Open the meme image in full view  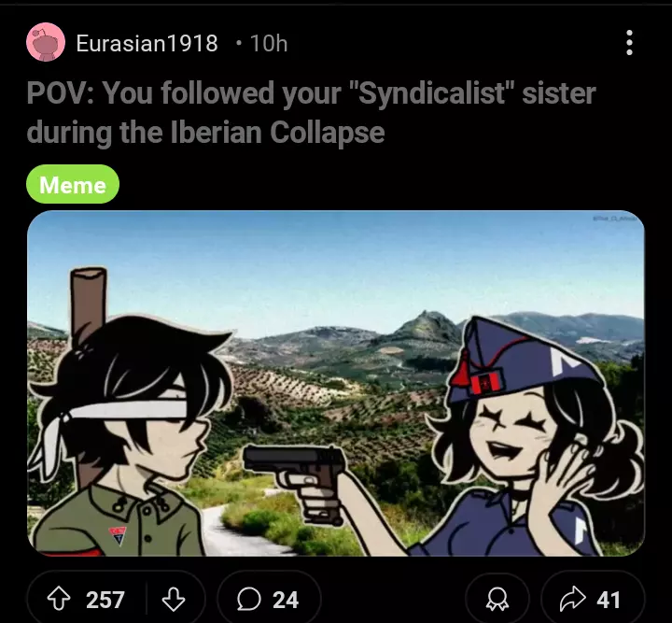click(x=336, y=383)
